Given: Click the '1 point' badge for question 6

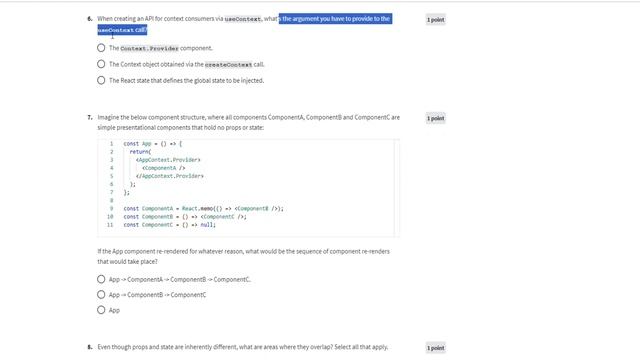Looking at the screenshot, I should pos(436,20).
